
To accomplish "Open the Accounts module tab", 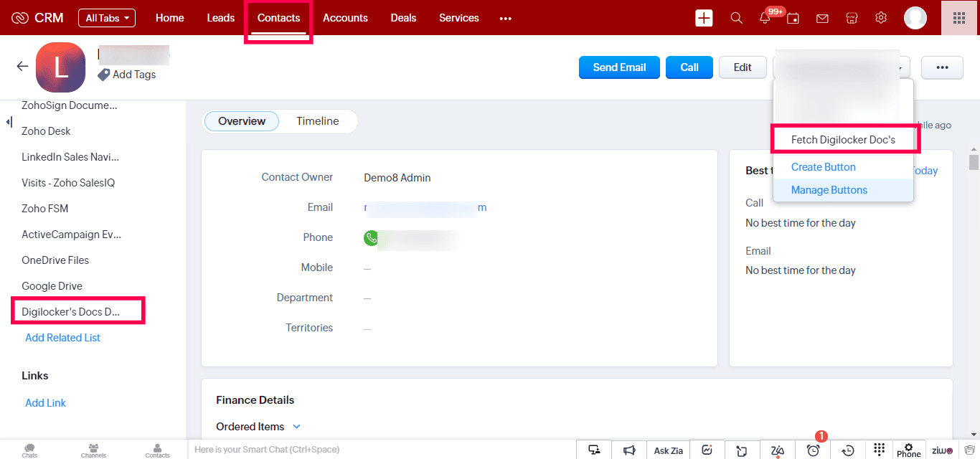I will [x=345, y=18].
